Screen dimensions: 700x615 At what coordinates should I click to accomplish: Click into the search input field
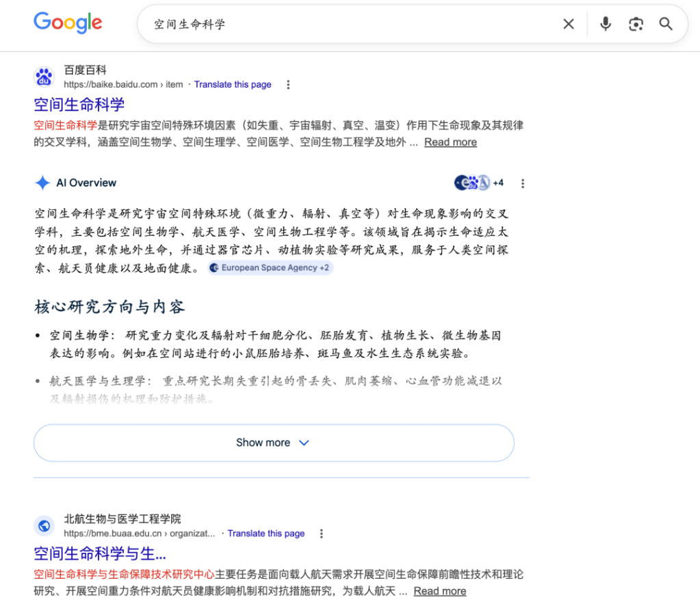(342, 25)
